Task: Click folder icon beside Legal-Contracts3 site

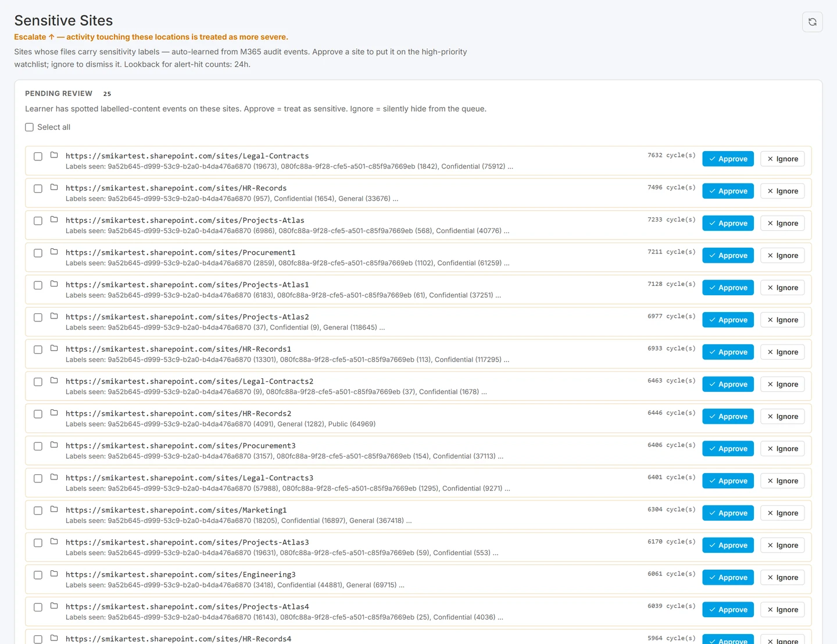Action: 54,477
